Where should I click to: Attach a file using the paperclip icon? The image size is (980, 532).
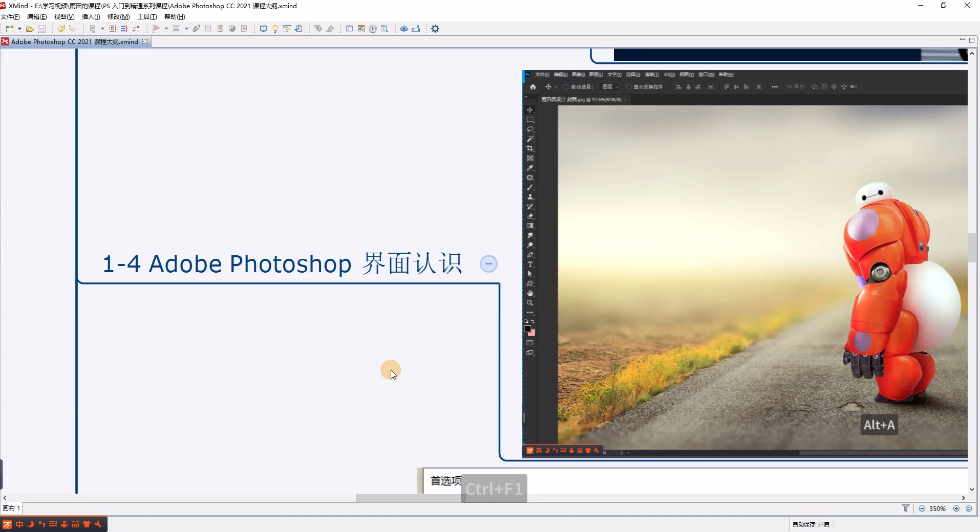197,29
